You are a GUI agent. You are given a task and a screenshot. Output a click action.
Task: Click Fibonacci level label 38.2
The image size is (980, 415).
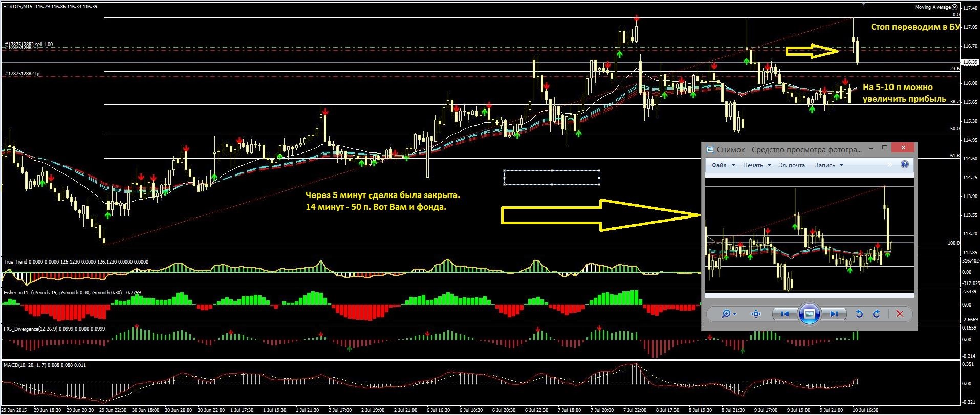[x=954, y=102]
